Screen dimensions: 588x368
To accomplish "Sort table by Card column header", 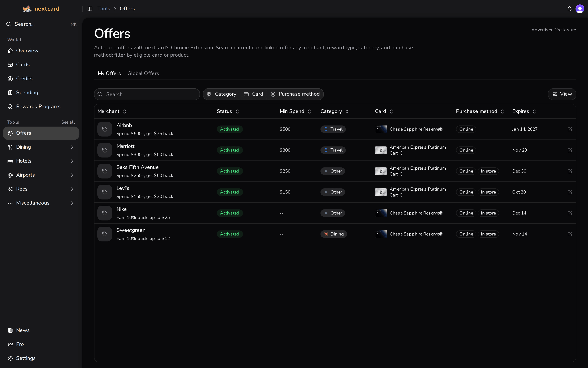I will coord(384,111).
